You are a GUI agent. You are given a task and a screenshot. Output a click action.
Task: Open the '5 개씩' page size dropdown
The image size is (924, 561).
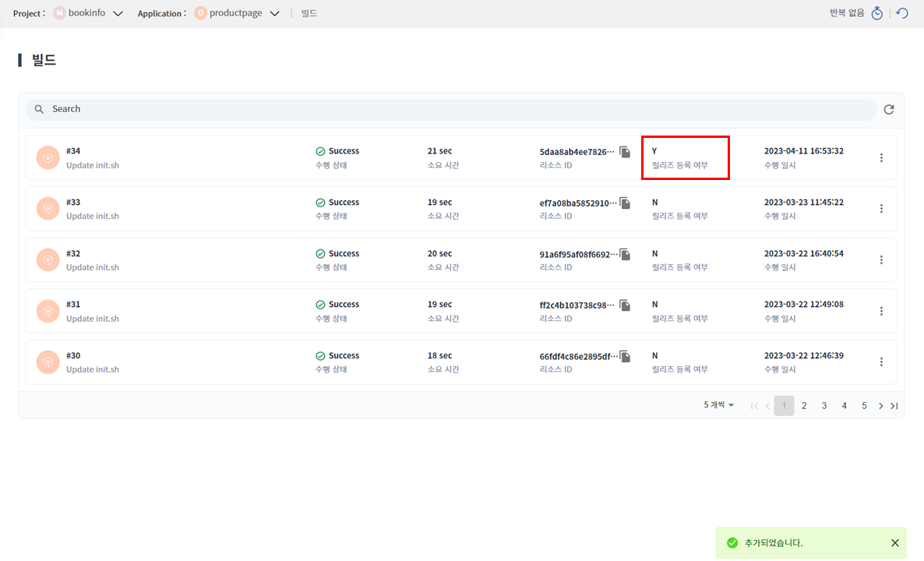(x=719, y=405)
